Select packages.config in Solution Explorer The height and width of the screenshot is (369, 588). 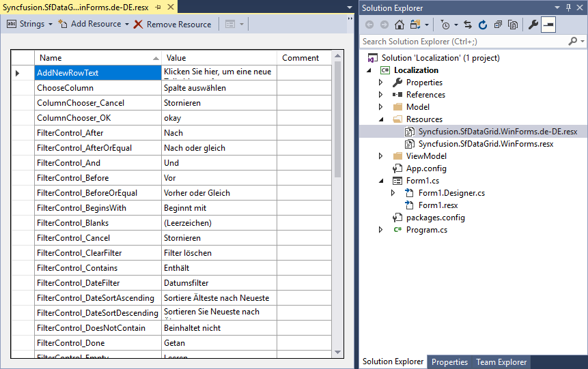point(436,218)
